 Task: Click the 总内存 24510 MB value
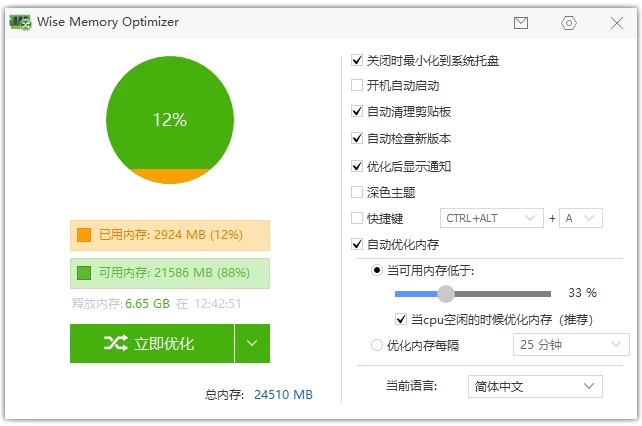pyautogui.click(x=283, y=395)
